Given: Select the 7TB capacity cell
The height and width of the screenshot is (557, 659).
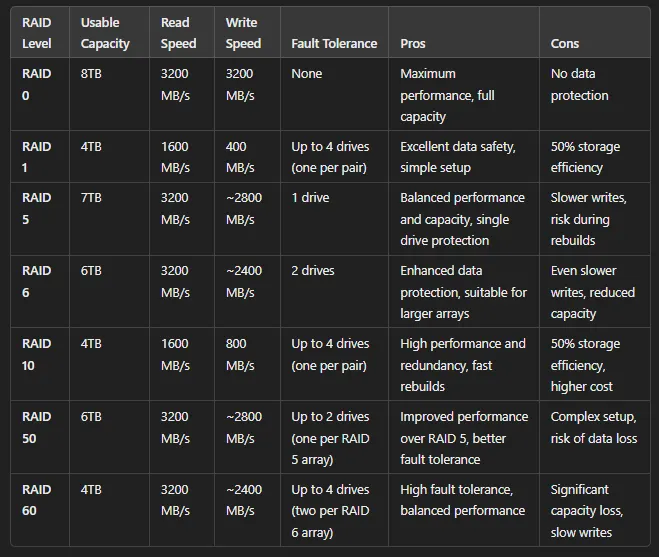Looking at the screenshot, I should pyautogui.click(x=91, y=198).
